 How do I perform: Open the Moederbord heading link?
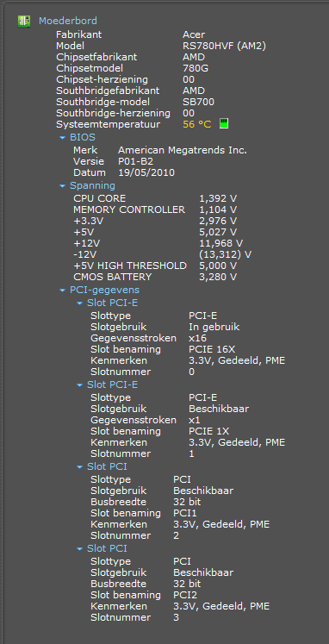pos(68,21)
